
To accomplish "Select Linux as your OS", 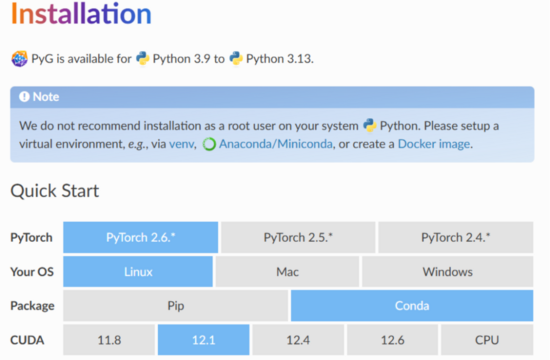I will point(138,272).
